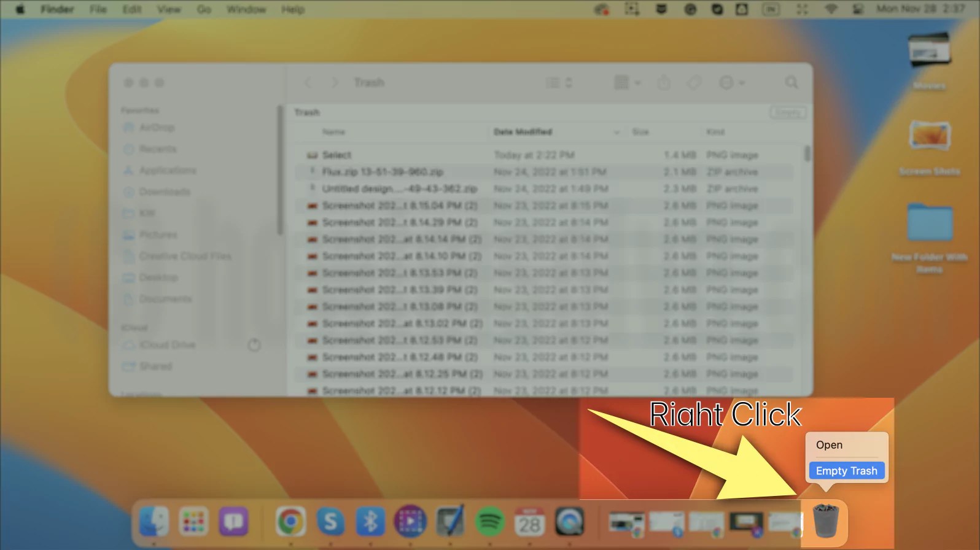Open the Go menu
Viewport: 980px width, 550px height.
(204, 9)
